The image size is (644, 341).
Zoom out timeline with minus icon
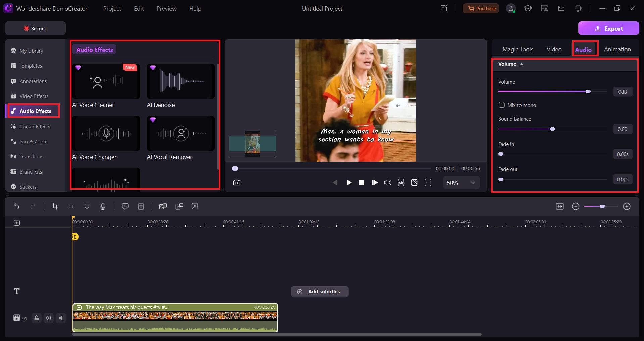(x=576, y=206)
